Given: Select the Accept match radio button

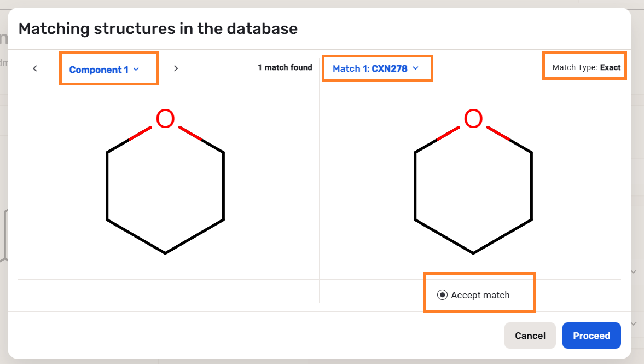Looking at the screenshot, I should click(442, 295).
